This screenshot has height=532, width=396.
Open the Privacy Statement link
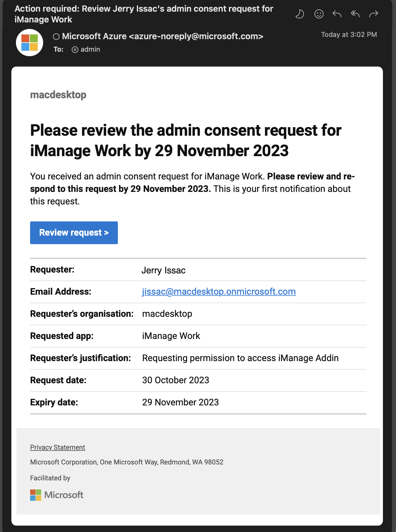coord(57,447)
